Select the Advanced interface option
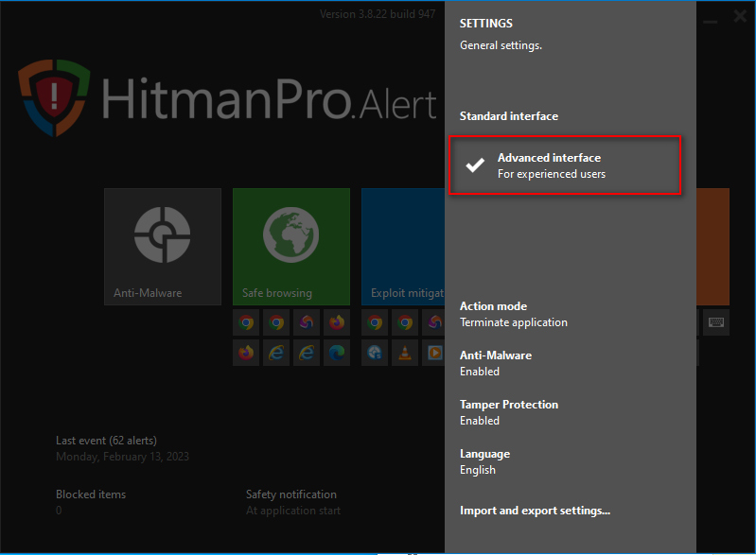Screen dimensions: 756x555 click(565, 165)
